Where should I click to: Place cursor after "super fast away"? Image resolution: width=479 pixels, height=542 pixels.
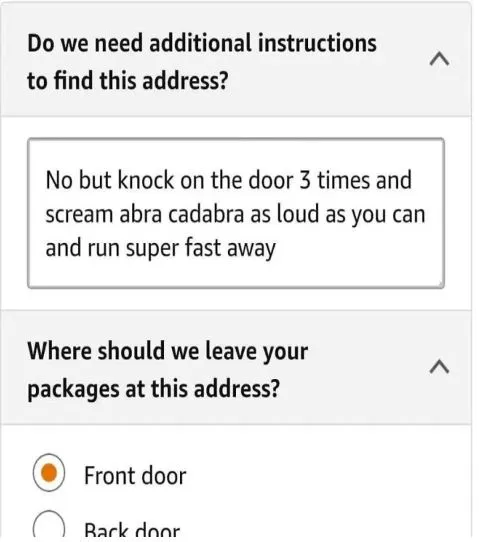278,248
